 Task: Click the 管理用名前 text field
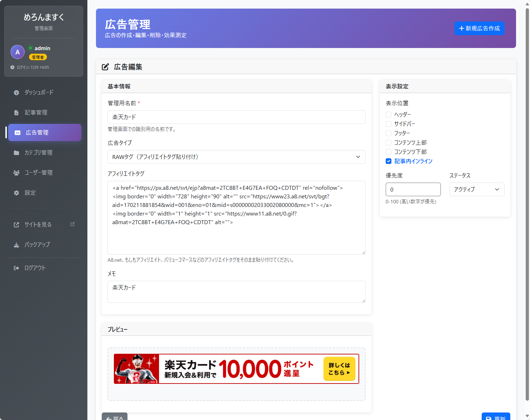coord(236,117)
